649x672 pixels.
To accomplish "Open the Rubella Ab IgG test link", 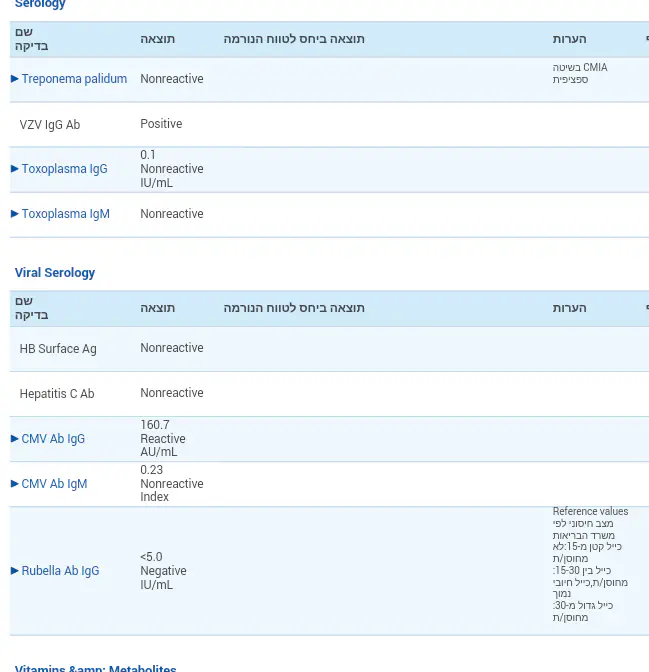I will tap(60, 571).
